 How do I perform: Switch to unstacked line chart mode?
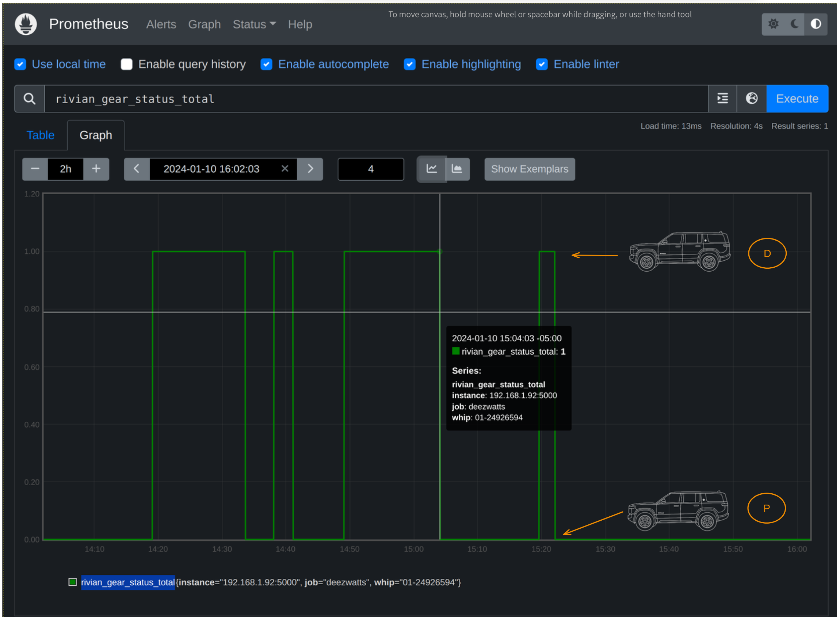(x=432, y=169)
